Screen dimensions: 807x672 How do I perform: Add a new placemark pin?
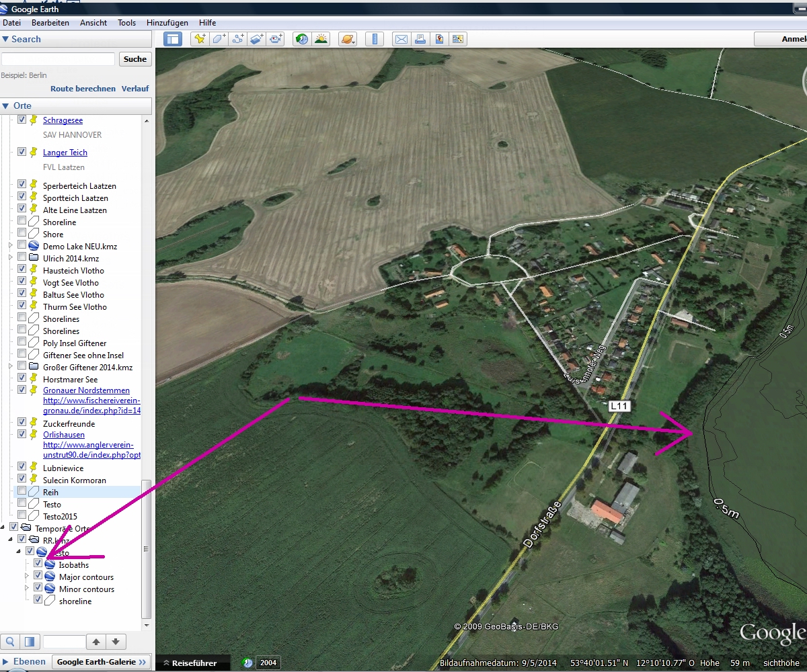(x=200, y=39)
